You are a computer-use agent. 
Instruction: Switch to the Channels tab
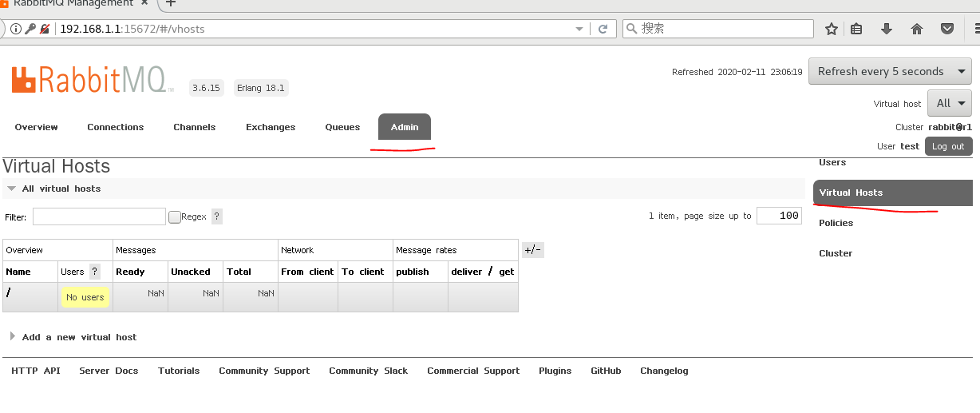(x=195, y=127)
